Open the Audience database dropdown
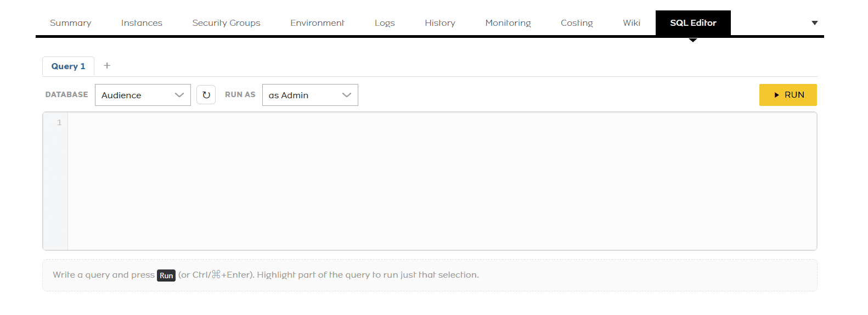868x315 pixels. tap(143, 95)
